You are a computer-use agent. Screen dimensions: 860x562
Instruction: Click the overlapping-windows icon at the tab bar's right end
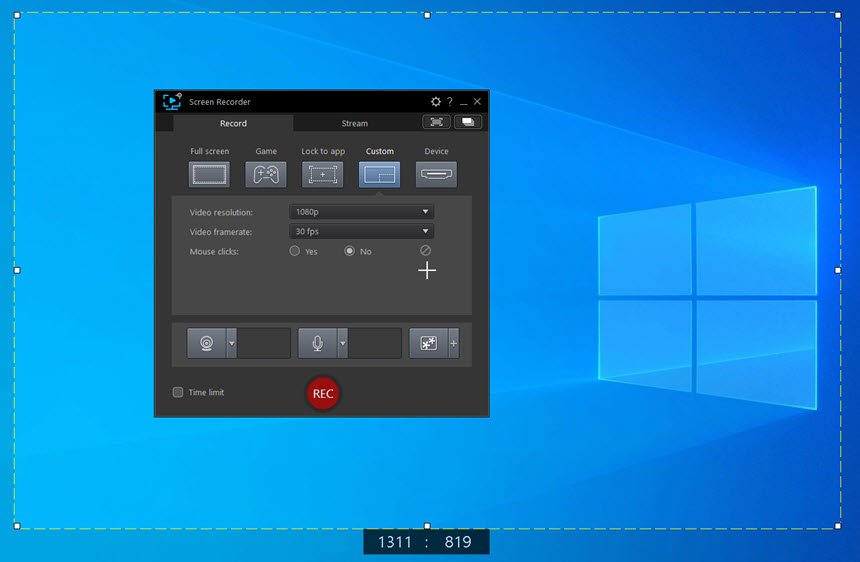(468, 122)
